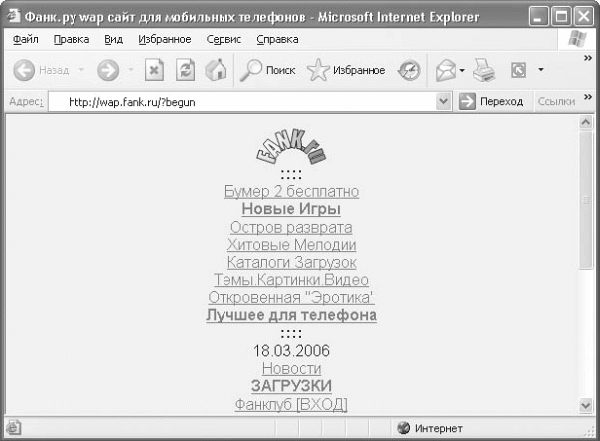Open the Избранное menu
This screenshot has width=600, height=441.
click(x=165, y=39)
